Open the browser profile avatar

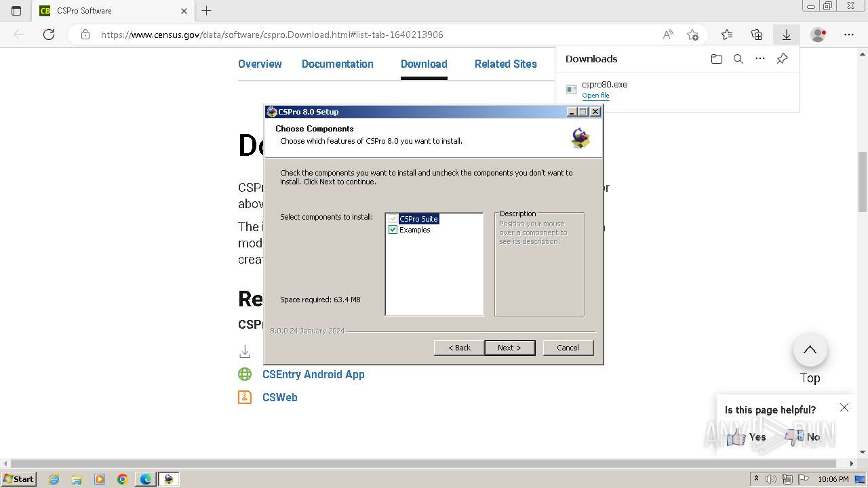click(818, 35)
